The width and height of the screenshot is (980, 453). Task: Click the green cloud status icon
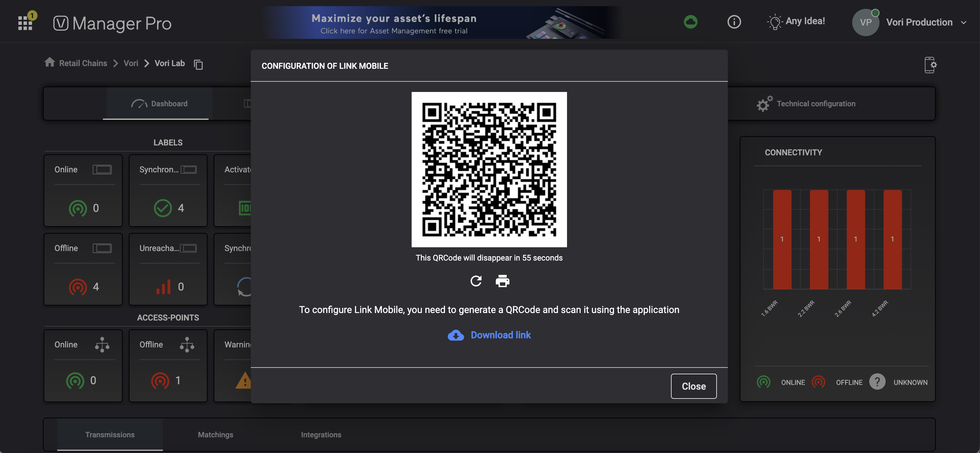point(690,22)
